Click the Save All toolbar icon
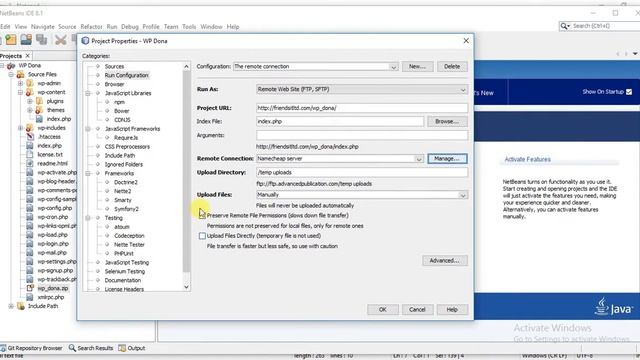Screen dimensions: 640x360 pyautogui.click(x=41, y=40)
